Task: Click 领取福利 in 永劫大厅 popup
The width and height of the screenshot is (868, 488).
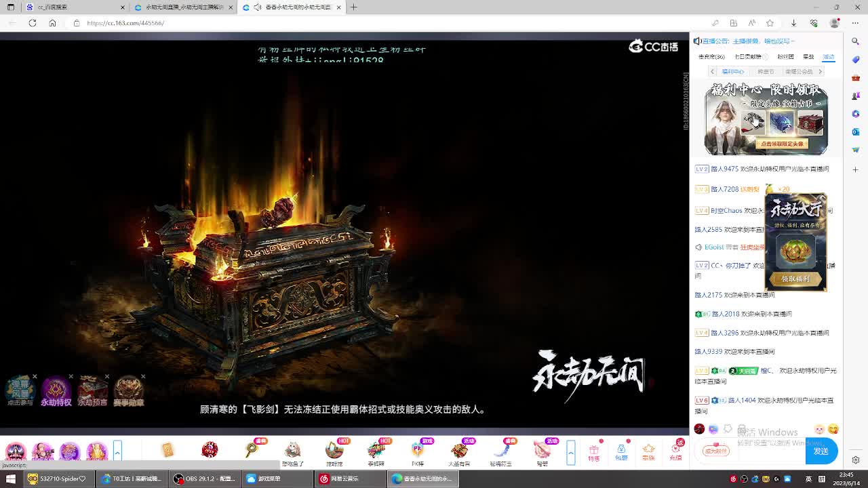Action: click(795, 279)
